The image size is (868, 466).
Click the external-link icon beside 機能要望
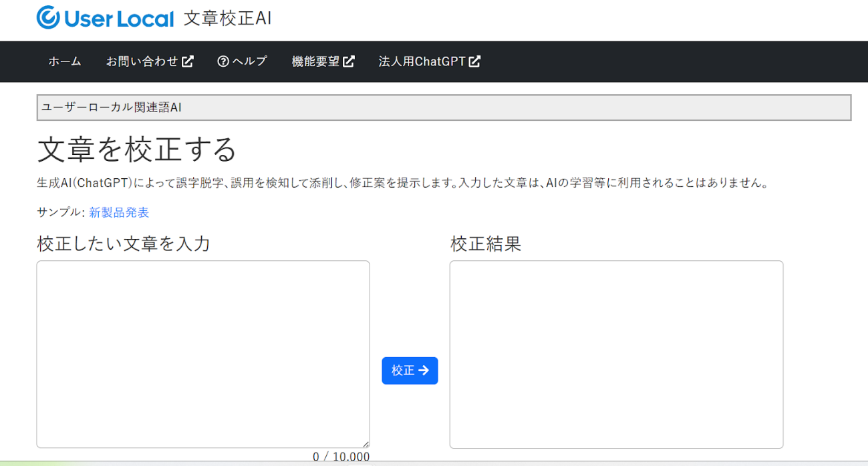point(349,61)
